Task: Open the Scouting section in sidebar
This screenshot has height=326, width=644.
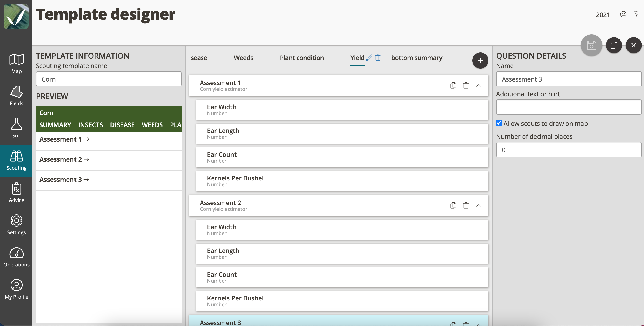Action: click(x=16, y=161)
